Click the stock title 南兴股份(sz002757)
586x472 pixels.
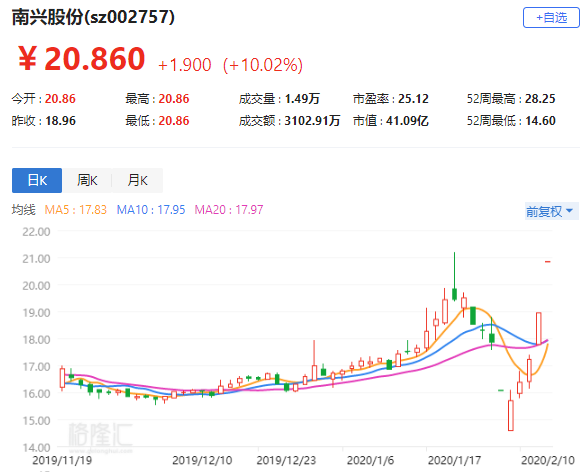(93, 17)
